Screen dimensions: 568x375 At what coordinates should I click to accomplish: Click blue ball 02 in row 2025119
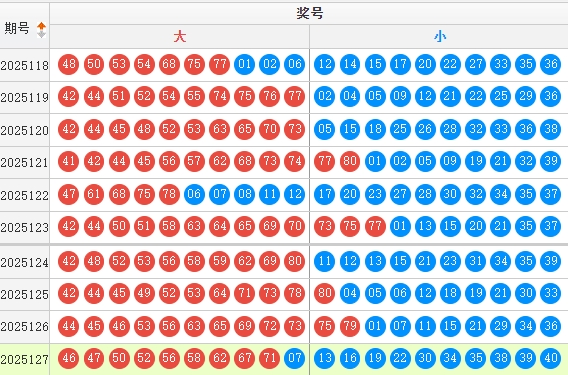(x=325, y=96)
